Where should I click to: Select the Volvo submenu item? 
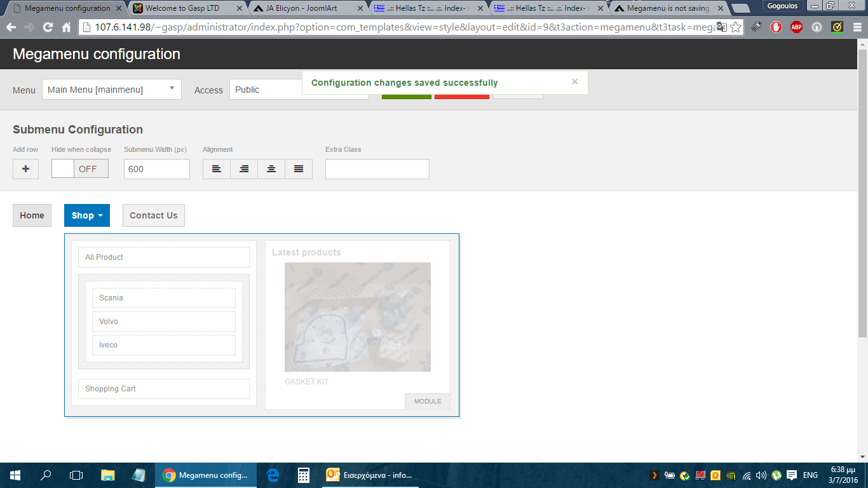point(164,322)
